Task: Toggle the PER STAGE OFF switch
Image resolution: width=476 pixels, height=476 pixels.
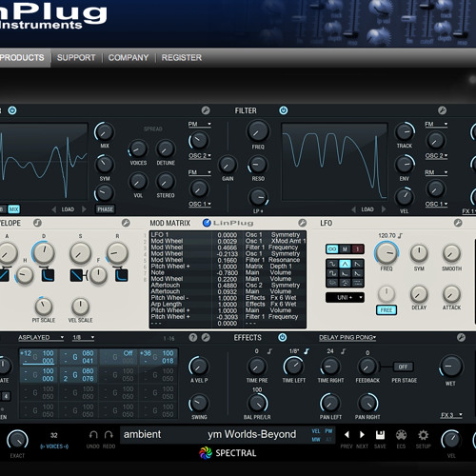Action: click(403, 367)
